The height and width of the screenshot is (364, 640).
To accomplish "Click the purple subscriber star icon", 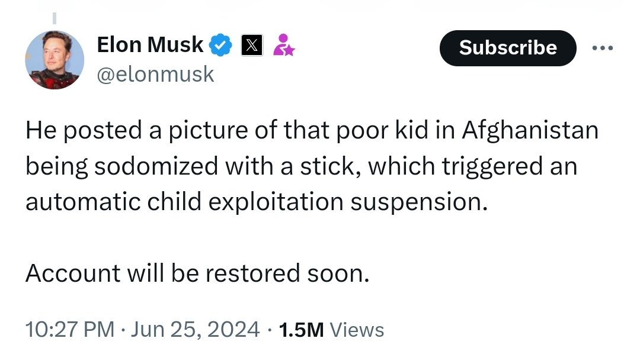I will (x=283, y=46).
